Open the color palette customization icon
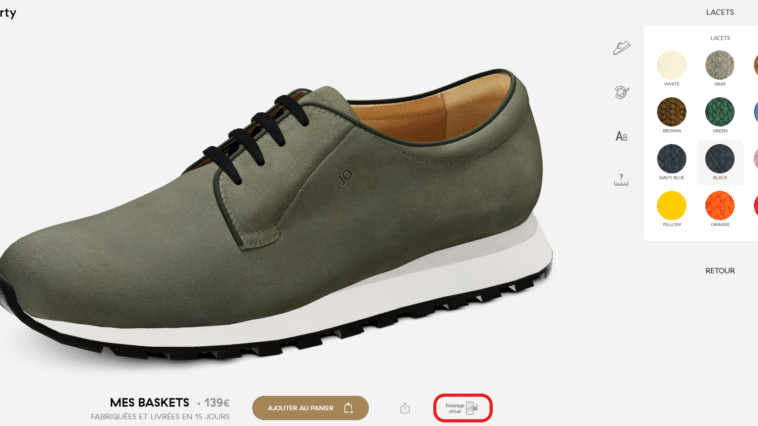758x426 pixels. point(621,92)
